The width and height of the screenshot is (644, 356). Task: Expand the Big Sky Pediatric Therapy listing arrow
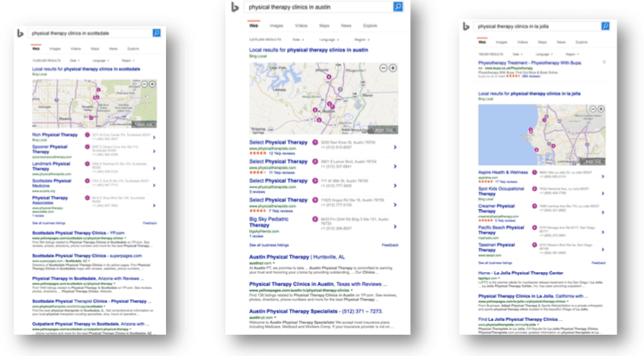tap(394, 227)
